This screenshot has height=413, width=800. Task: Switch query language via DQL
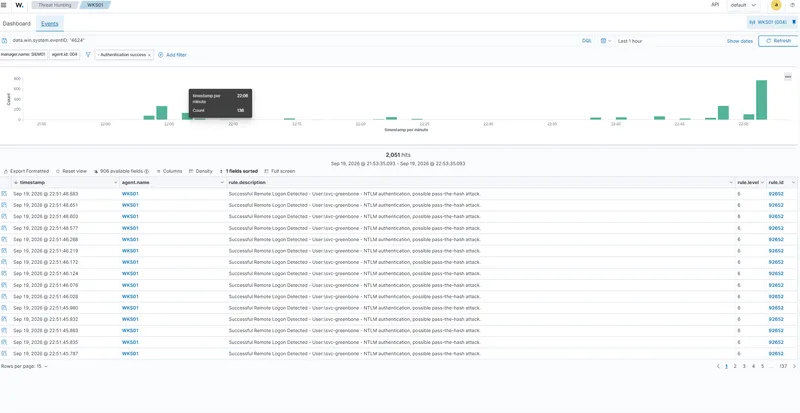[x=587, y=41]
